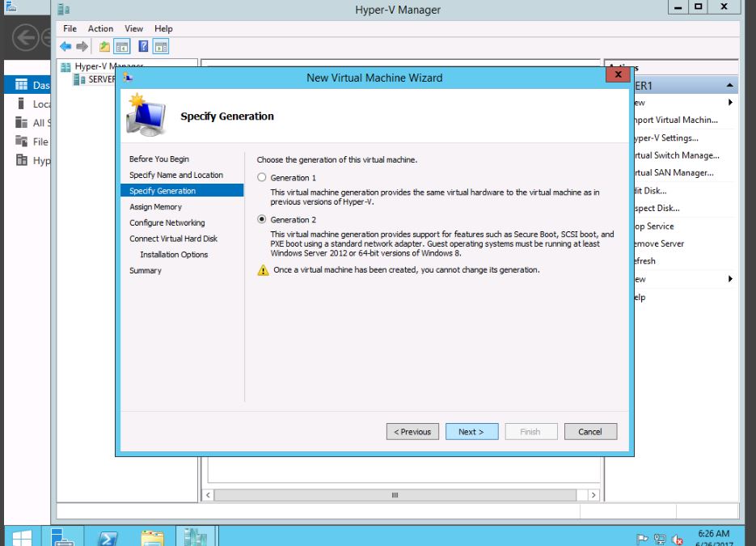Click Remove Server in the Actions pane
This screenshot has height=546, width=756.
[659, 243]
